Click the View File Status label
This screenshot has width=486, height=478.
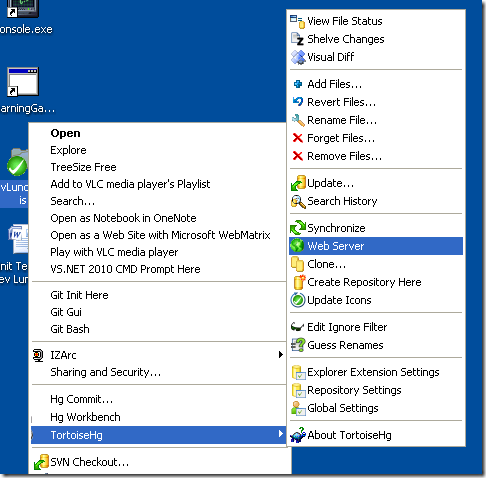pos(345,21)
